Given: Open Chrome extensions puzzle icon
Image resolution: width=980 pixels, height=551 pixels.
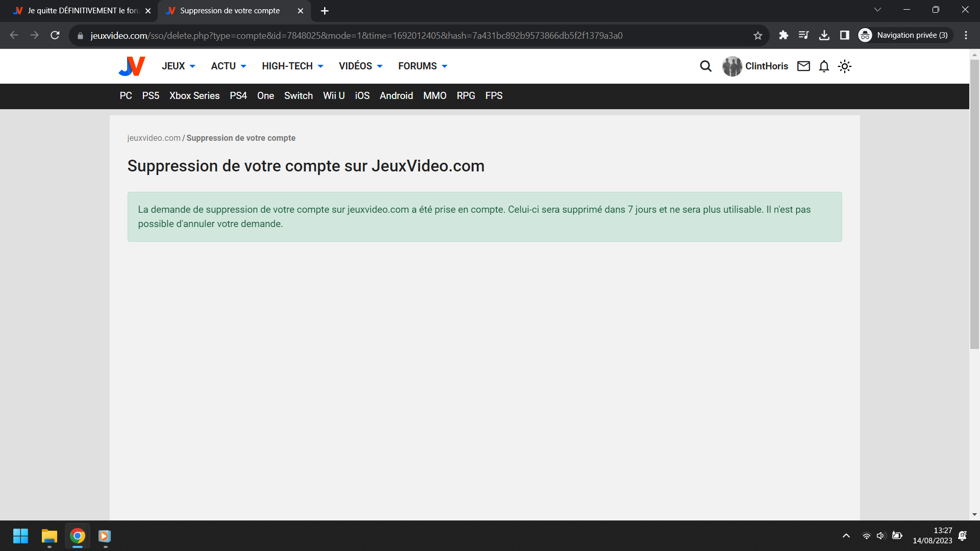Looking at the screenshot, I should pyautogui.click(x=783, y=35).
